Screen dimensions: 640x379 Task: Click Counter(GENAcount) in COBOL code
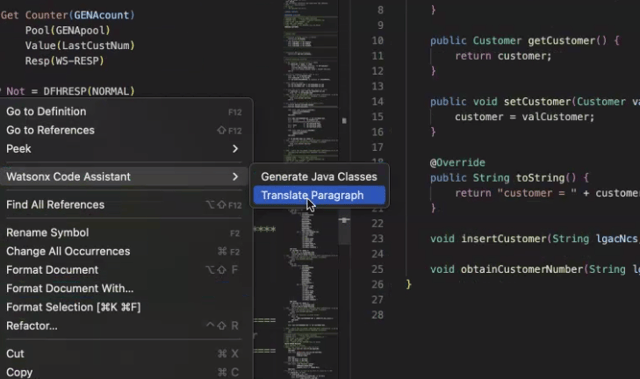(x=80, y=15)
